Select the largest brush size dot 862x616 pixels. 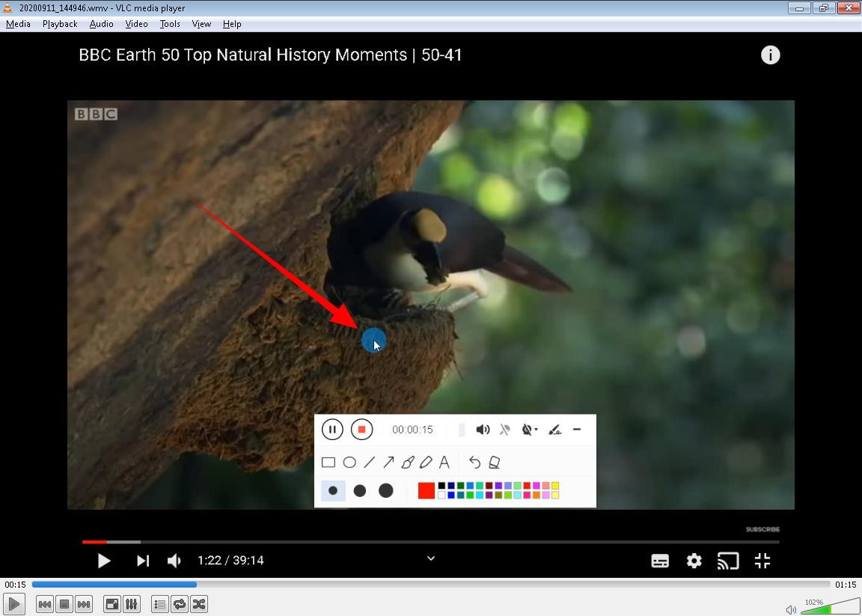[x=387, y=490]
